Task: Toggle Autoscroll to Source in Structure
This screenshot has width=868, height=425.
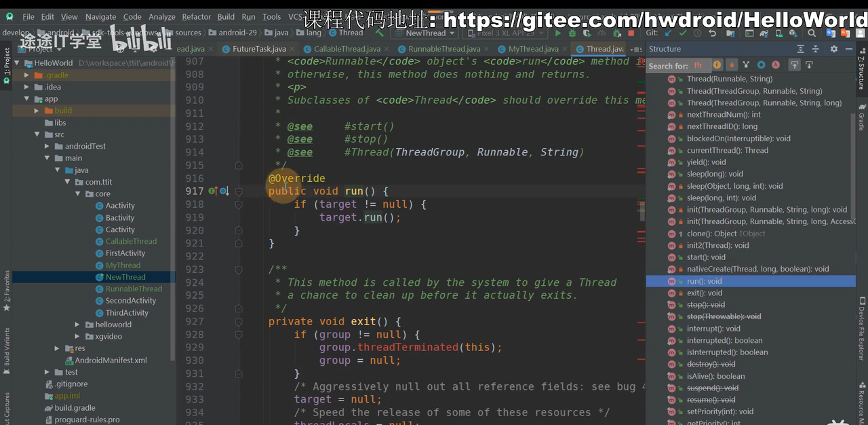Action: pos(794,65)
